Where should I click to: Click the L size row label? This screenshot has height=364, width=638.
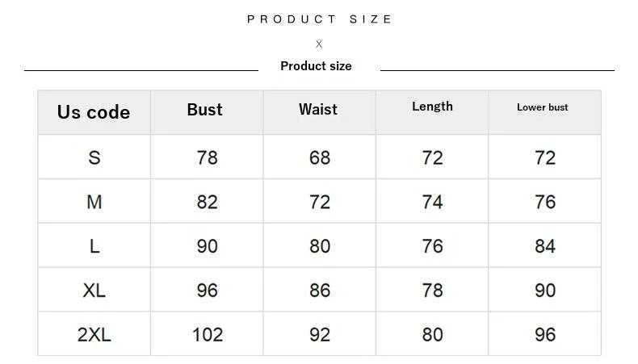(94, 246)
